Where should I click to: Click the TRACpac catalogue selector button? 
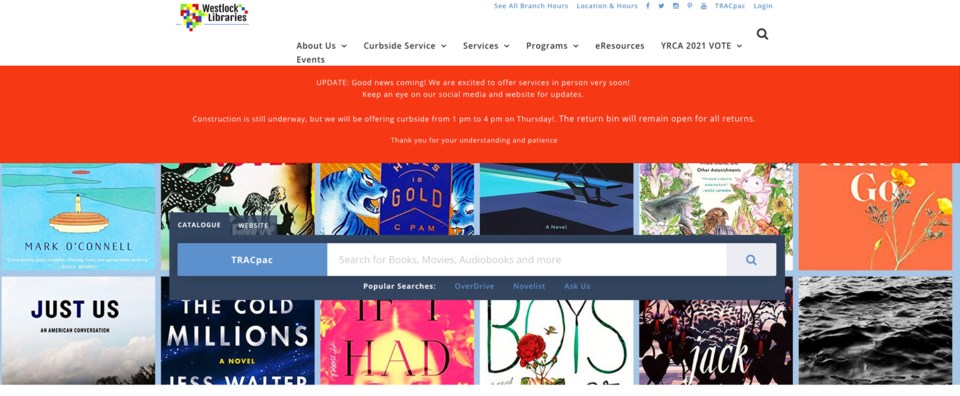coord(252,260)
